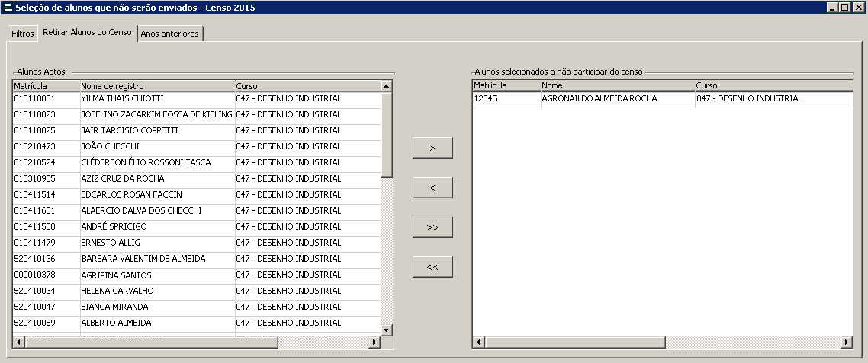Sort by Nome de registro column header

[157, 86]
